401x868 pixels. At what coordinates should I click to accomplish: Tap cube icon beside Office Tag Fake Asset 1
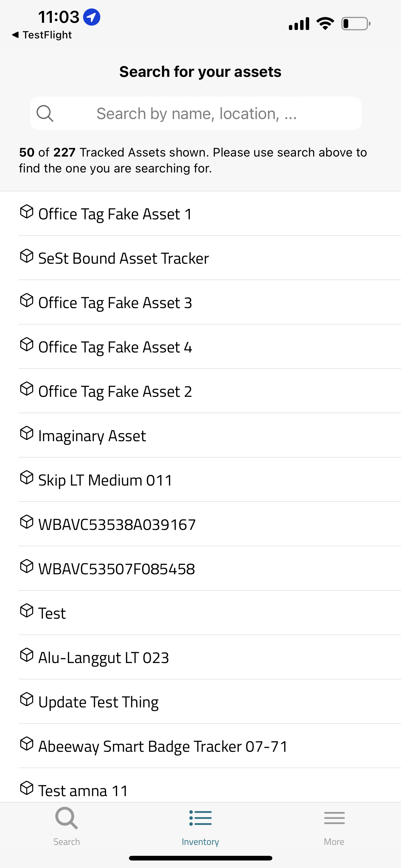point(27,212)
